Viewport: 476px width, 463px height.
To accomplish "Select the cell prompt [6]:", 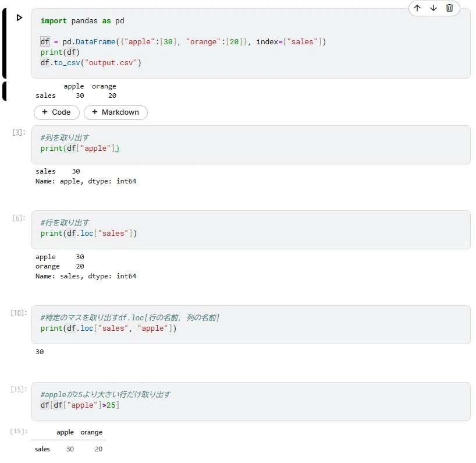I will pos(19,218).
